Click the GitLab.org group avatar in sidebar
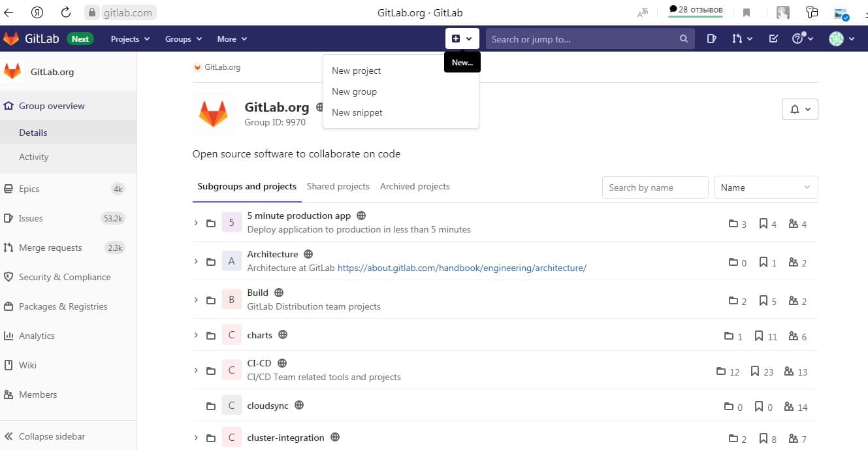The width and height of the screenshot is (868, 450). click(x=12, y=71)
